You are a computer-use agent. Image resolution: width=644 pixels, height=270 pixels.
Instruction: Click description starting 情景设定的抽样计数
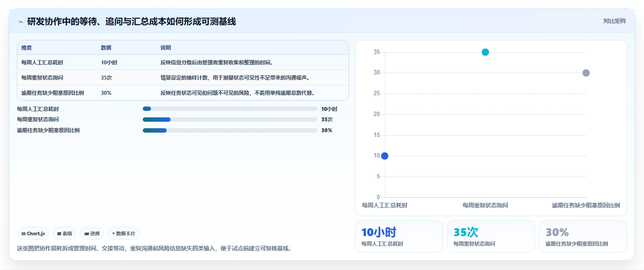(x=235, y=78)
